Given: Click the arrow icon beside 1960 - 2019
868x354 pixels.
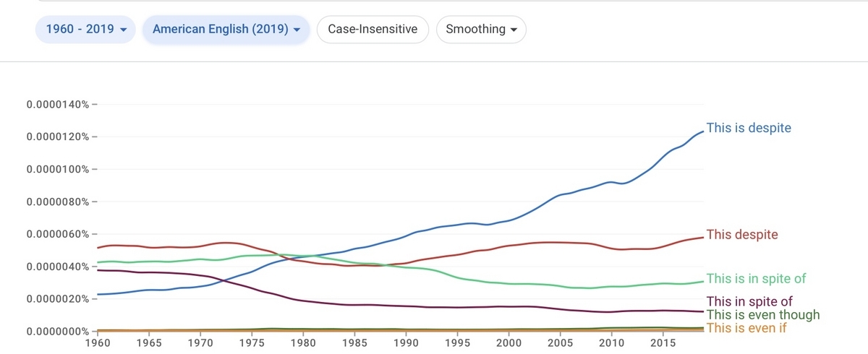Looking at the screenshot, I should click(x=123, y=30).
